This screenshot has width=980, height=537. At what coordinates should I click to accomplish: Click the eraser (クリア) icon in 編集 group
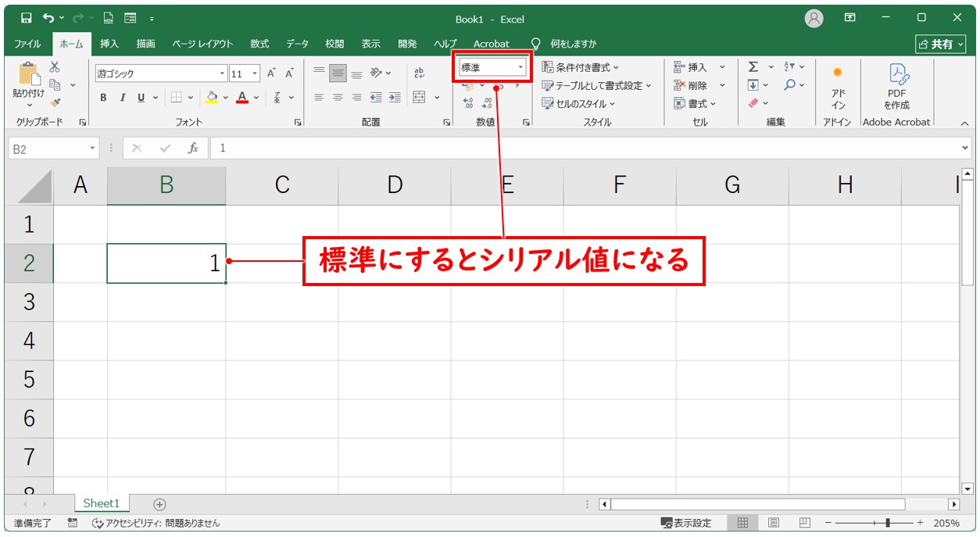tap(753, 102)
